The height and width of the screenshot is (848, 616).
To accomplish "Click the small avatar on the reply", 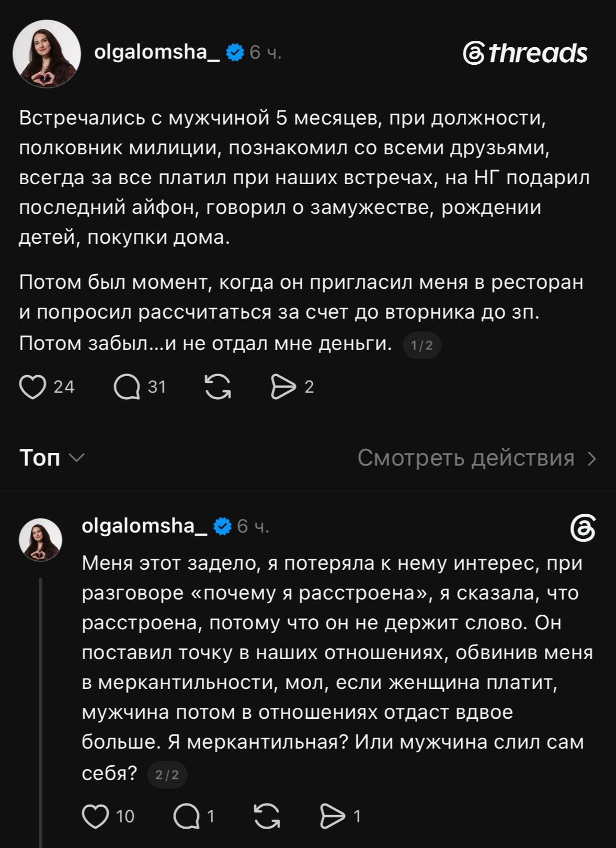I will 41,540.
